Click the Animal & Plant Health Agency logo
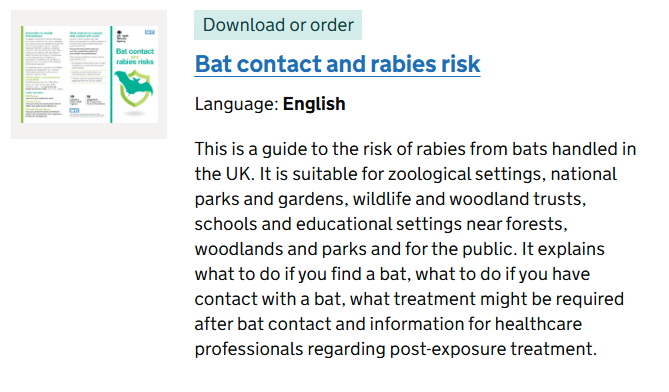This screenshot has height=392, width=669. [x=76, y=100]
